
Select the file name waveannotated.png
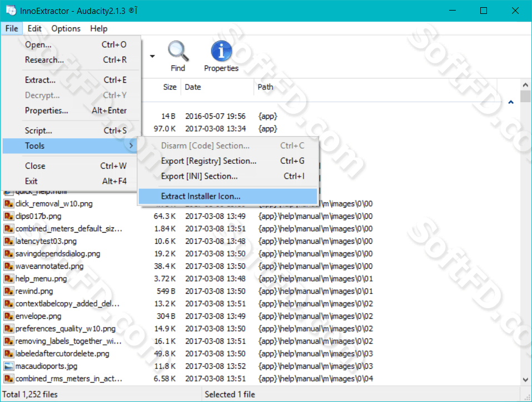49,266
